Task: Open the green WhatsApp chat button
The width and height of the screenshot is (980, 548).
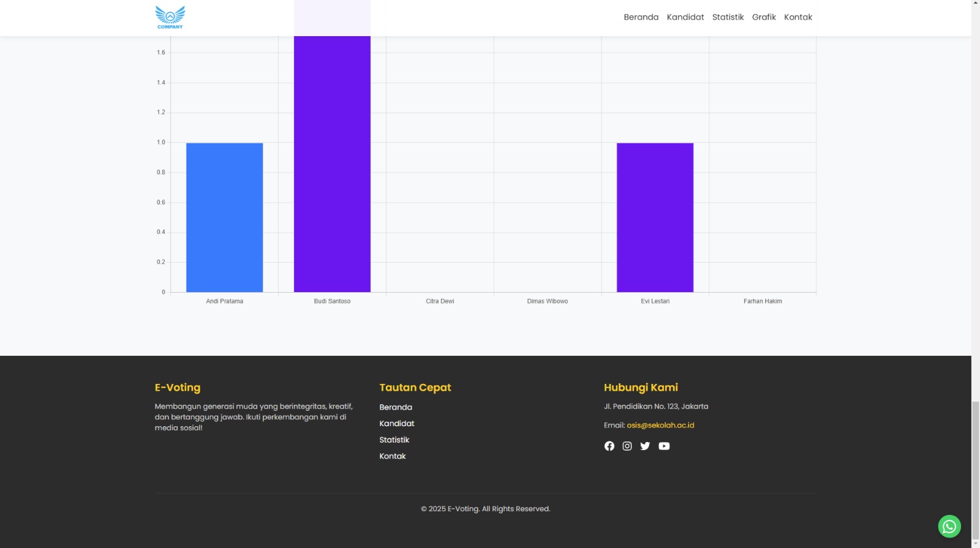Action: point(949,526)
